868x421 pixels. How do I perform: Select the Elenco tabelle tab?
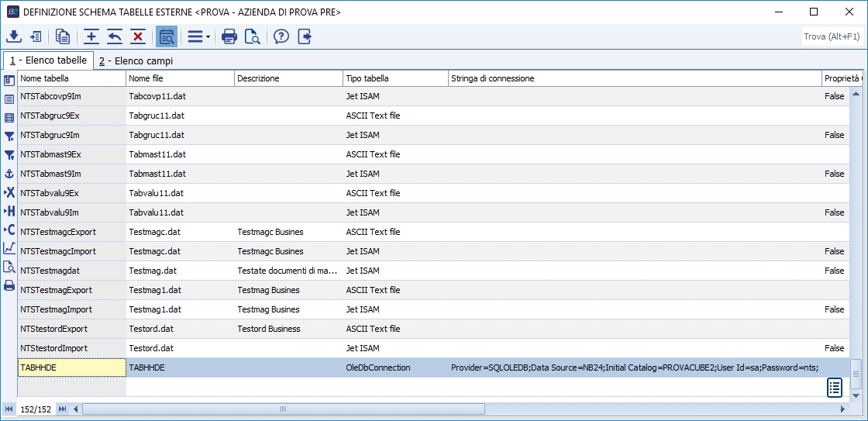tap(48, 60)
